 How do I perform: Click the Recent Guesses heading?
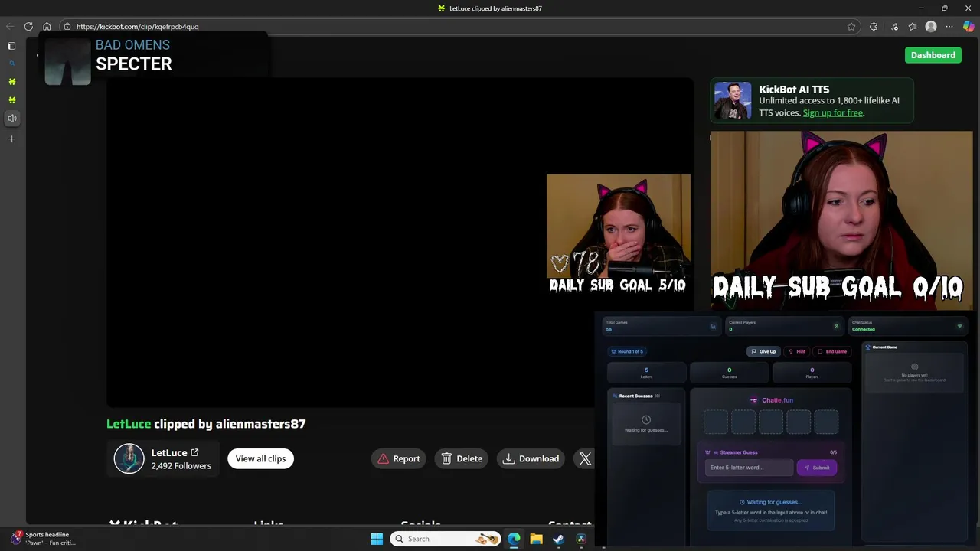coord(635,396)
